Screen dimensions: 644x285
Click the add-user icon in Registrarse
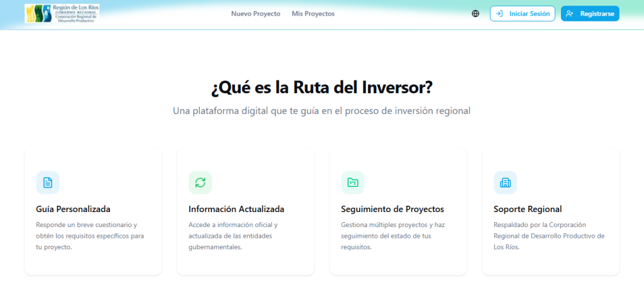(570, 13)
